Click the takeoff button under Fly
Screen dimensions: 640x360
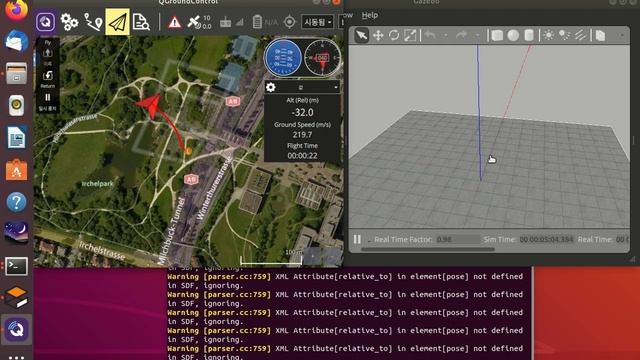click(48, 56)
